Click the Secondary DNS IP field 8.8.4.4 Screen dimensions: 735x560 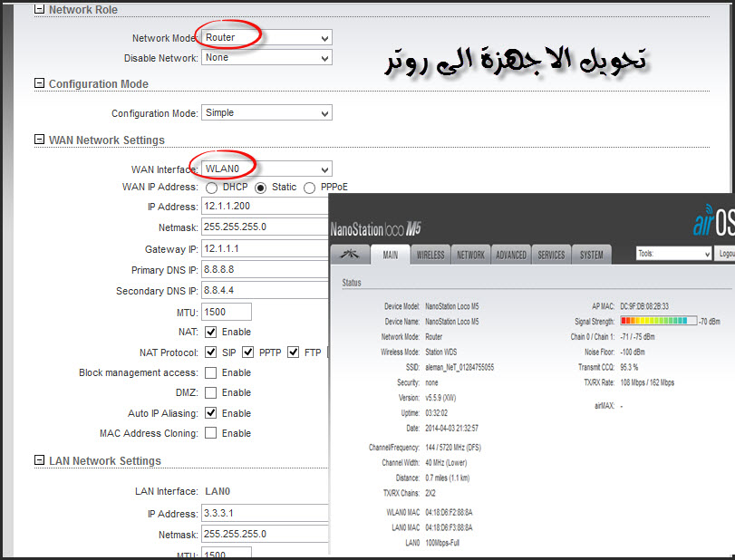point(265,290)
